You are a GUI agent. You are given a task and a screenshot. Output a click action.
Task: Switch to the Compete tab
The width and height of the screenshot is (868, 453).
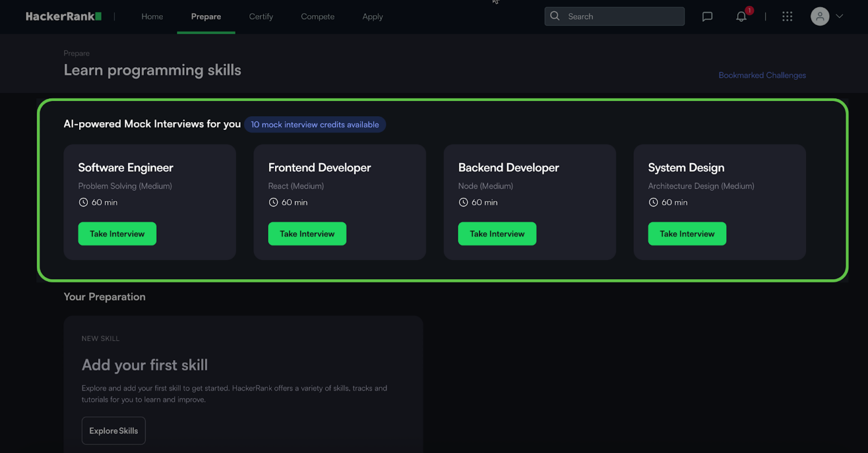[317, 17]
